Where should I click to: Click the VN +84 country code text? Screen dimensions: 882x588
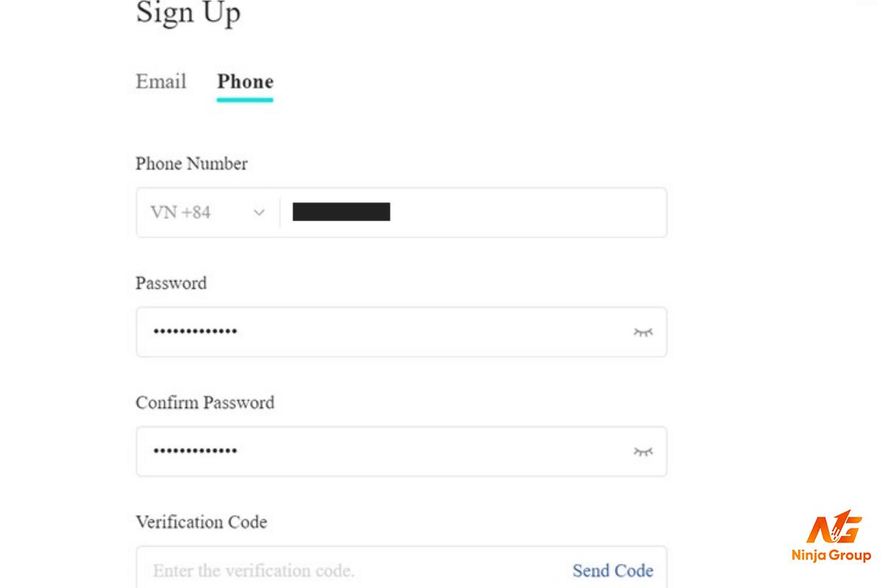[181, 212]
